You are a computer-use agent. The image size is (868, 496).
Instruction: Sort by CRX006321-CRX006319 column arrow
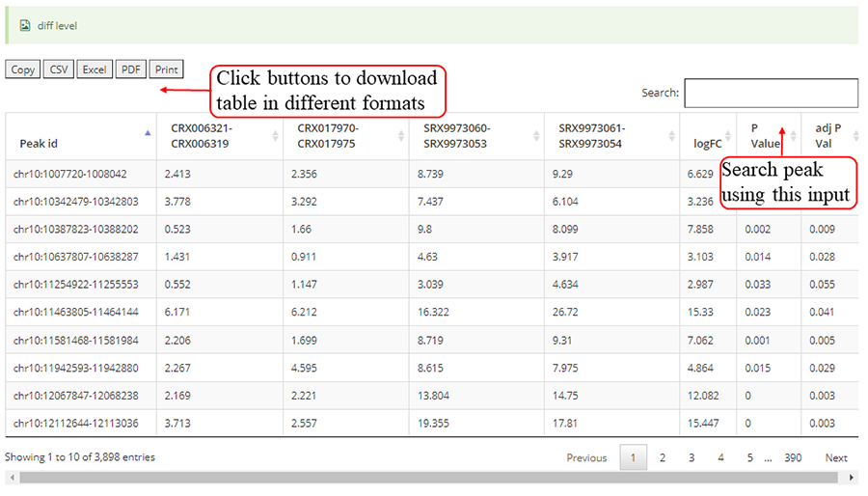(x=275, y=135)
